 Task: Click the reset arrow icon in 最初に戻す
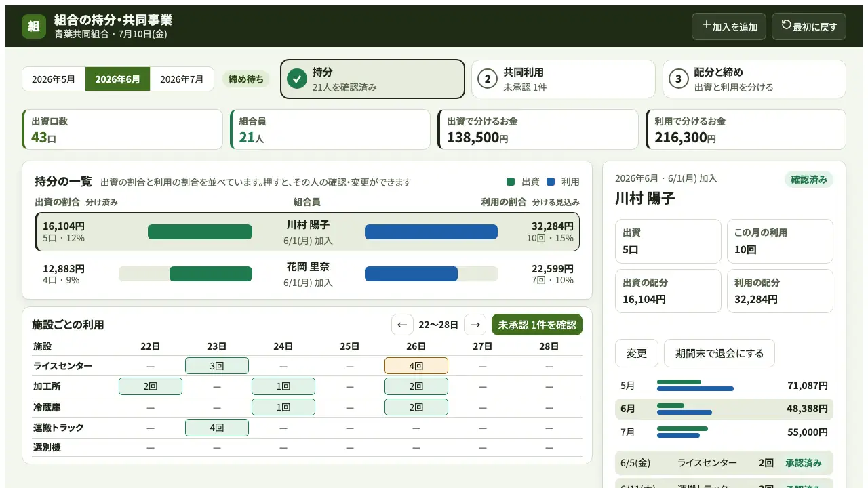[x=787, y=25]
